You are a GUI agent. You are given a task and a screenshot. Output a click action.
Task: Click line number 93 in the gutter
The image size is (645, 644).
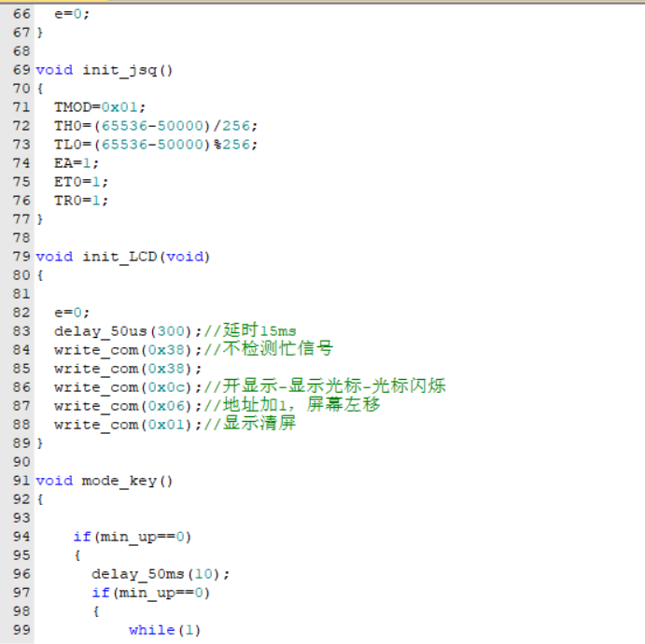(x=21, y=518)
